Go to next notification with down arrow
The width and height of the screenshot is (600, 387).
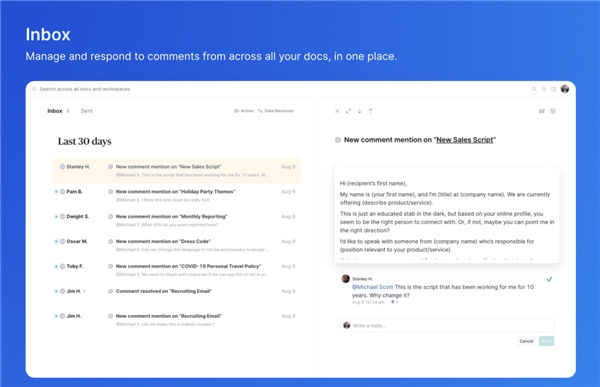359,111
